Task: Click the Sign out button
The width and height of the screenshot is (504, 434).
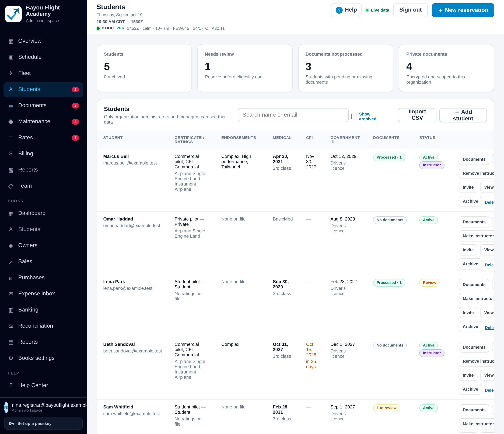Action: [x=410, y=10]
